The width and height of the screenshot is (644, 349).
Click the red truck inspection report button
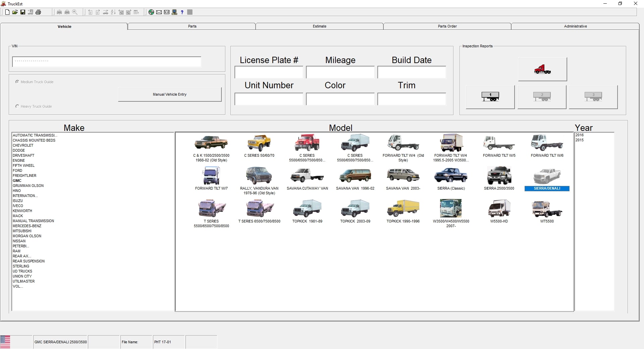pos(542,69)
